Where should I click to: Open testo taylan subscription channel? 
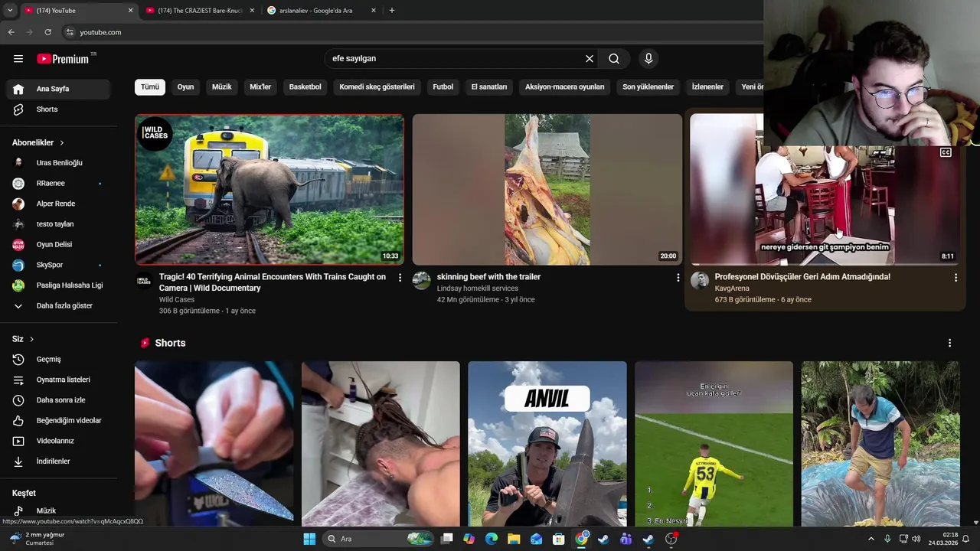coord(58,224)
